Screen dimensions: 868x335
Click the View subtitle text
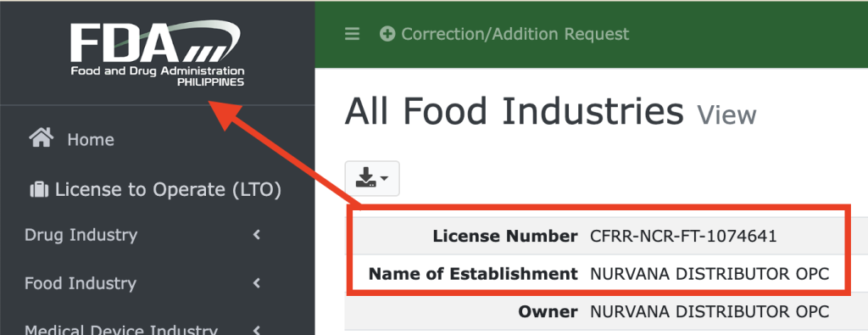pos(726,115)
